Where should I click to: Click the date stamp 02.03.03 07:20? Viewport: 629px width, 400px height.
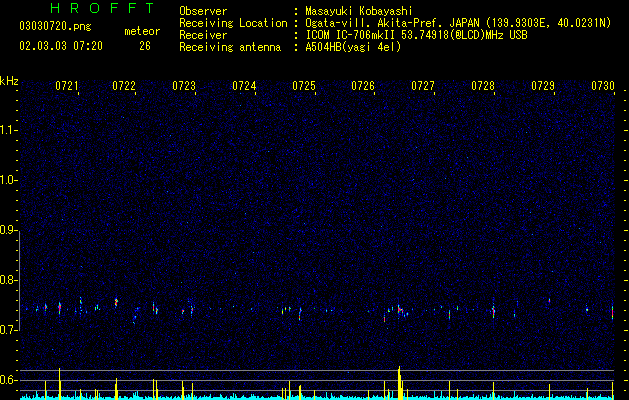tap(61, 46)
